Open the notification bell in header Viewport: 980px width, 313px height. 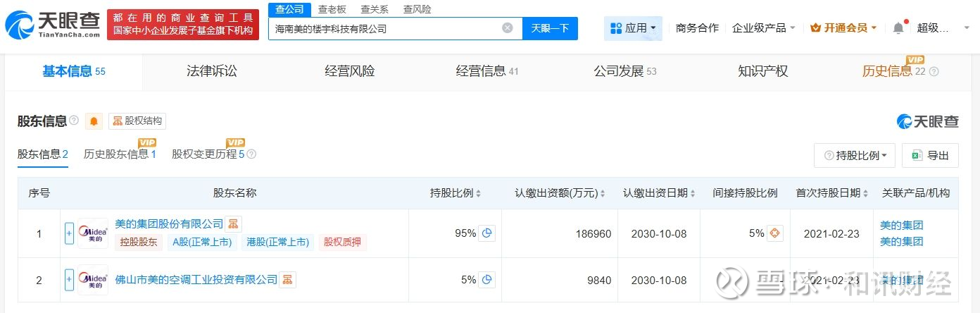click(x=898, y=28)
